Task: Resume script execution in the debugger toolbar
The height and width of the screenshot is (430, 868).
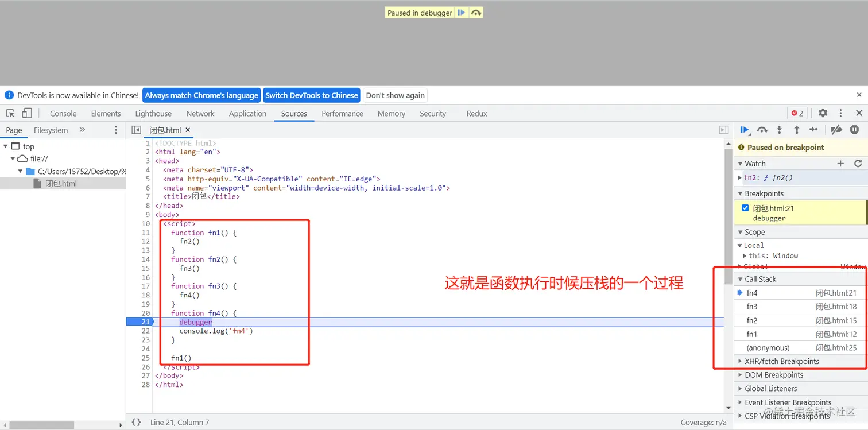Action: click(x=745, y=130)
